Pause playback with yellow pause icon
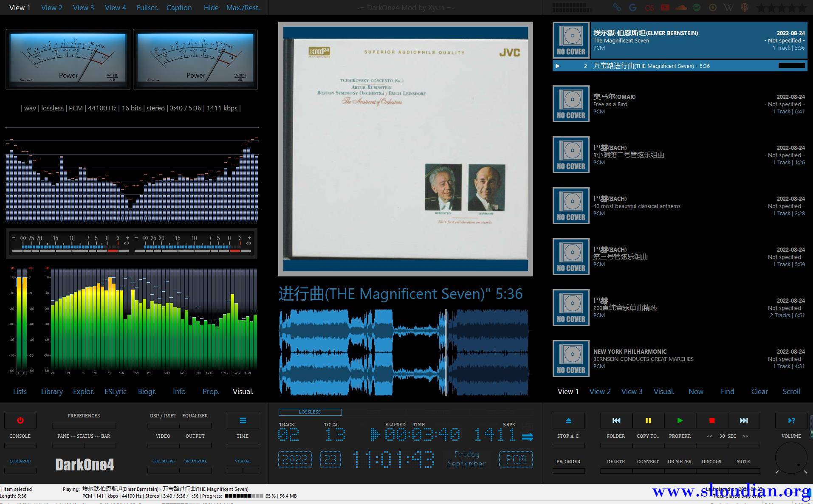813x504 pixels. [x=648, y=420]
